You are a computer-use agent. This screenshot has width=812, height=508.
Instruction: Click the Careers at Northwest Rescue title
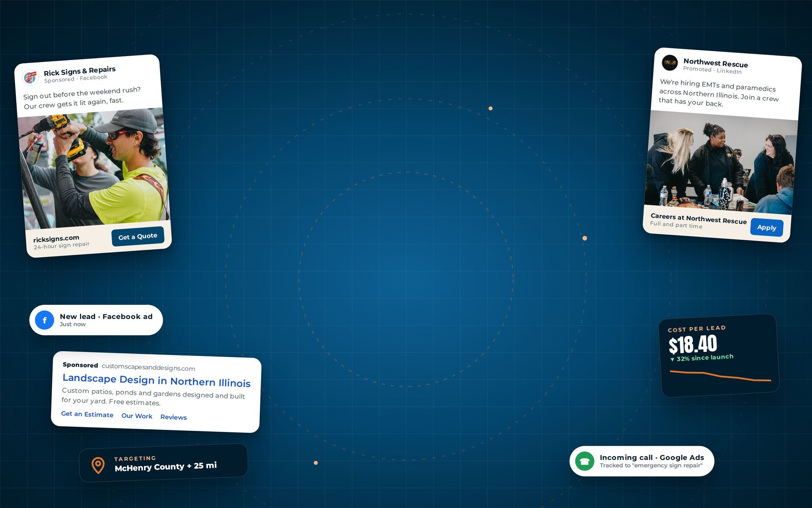[698, 219]
